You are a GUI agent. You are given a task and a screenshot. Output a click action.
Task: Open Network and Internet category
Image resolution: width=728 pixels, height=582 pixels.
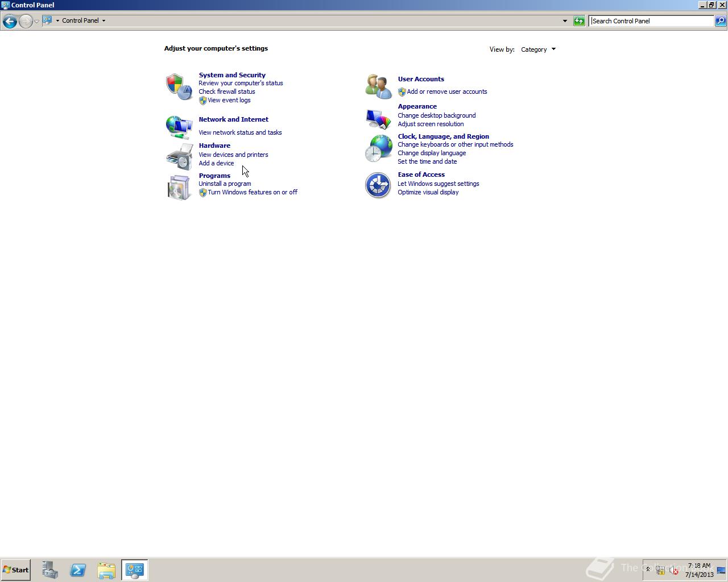[x=233, y=119]
